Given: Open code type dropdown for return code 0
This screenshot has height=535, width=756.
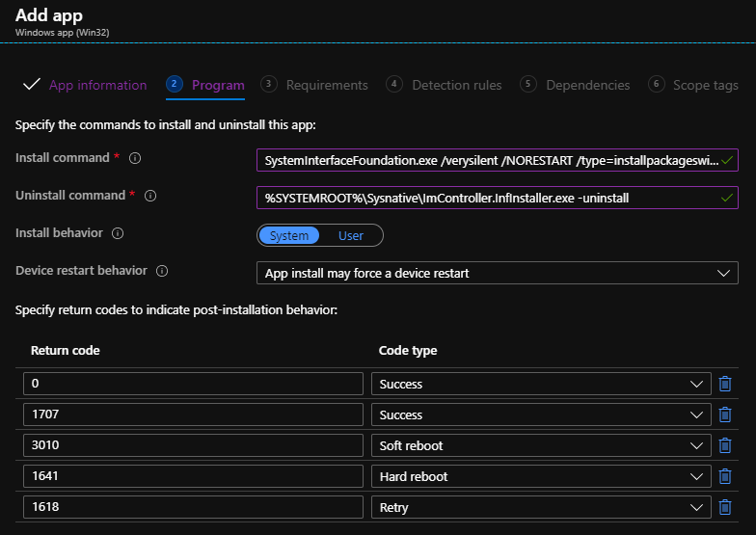Looking at the screenshot, I should pyautogui.click(x=541, y=384).
